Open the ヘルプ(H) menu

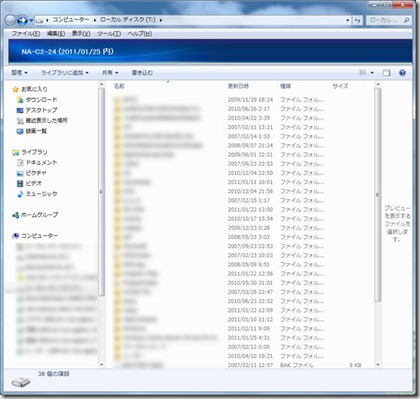pyautogui.click(x=140, y=34)
